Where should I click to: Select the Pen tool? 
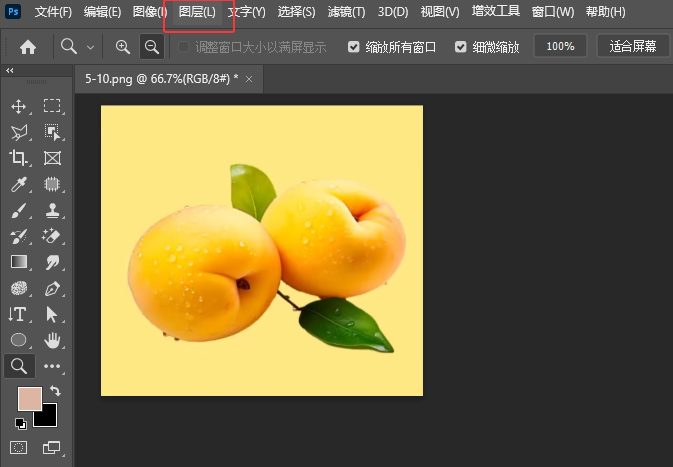click(x=52, y=288)
